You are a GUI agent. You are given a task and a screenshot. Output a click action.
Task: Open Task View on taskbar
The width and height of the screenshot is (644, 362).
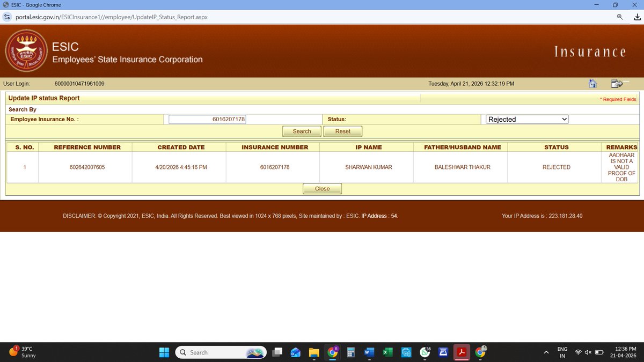coord(277,352)
